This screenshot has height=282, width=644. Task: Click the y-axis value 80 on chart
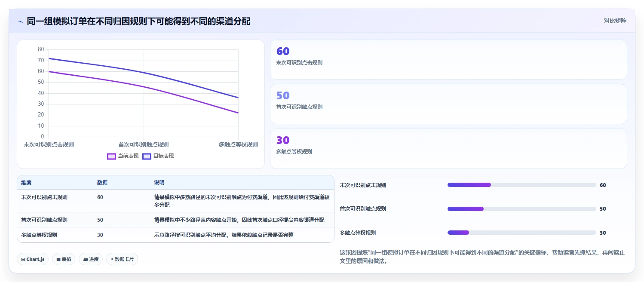pos(41,49)
